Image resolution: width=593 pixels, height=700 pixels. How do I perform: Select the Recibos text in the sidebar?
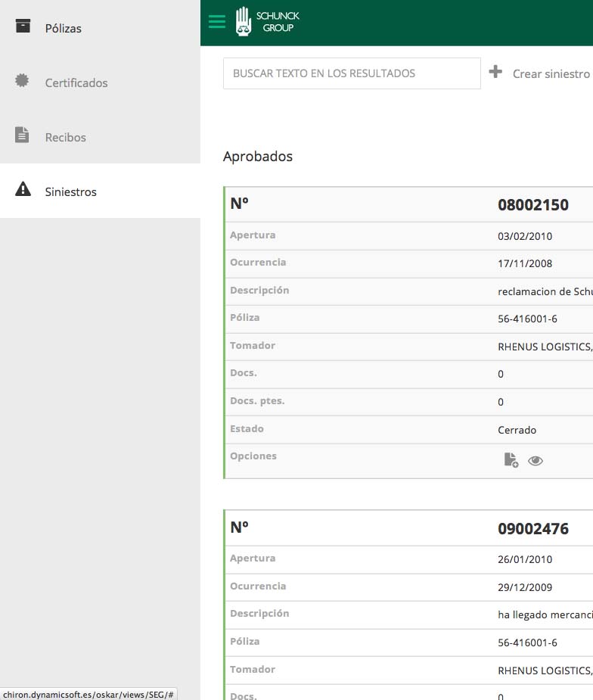66,138
